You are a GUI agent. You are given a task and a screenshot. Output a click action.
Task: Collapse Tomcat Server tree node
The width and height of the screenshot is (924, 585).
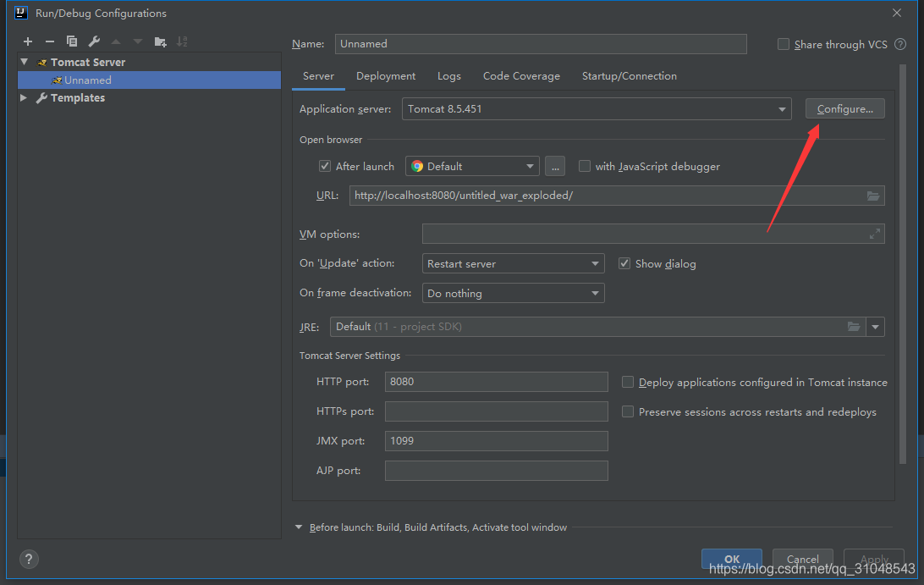tap(25, 61)
